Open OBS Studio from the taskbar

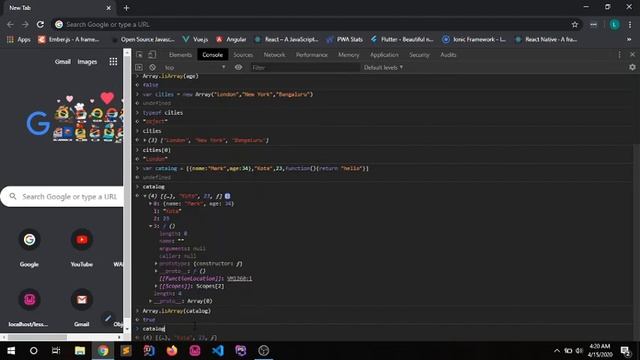(x=264, y=351)
